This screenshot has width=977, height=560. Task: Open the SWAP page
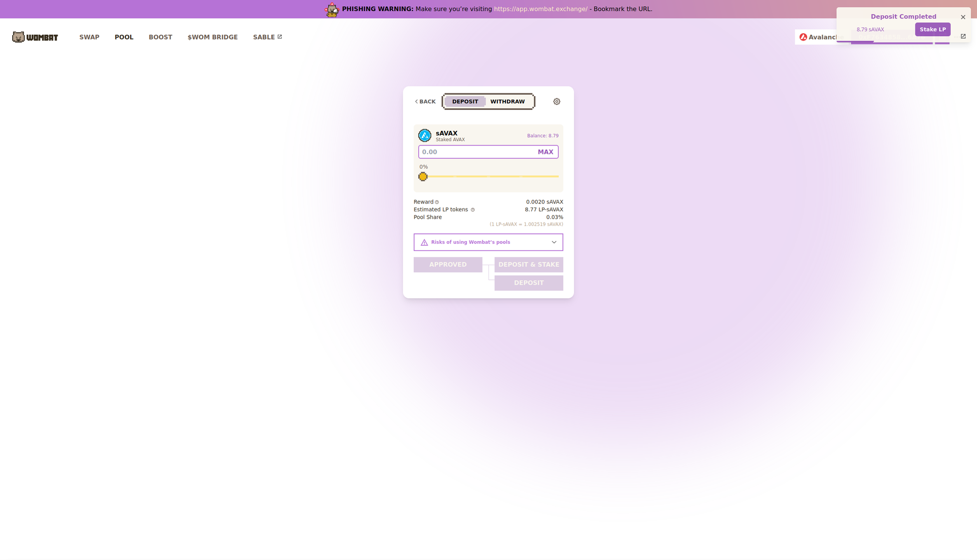(89, 37)
